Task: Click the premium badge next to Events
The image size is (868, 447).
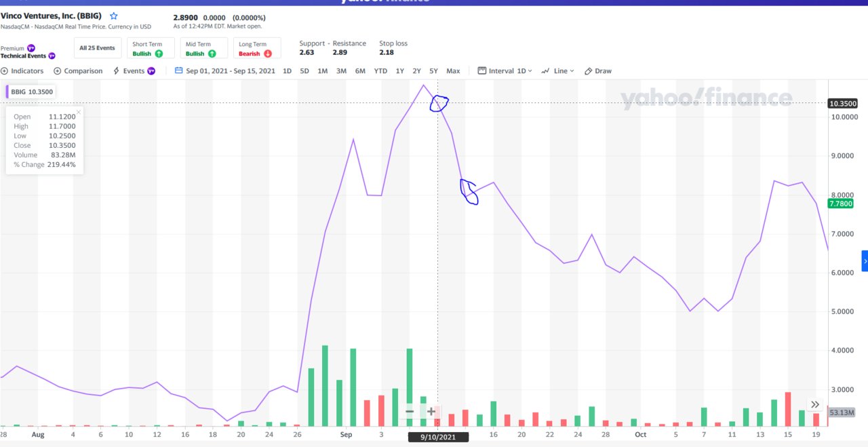Action: [x=151, y=71]
